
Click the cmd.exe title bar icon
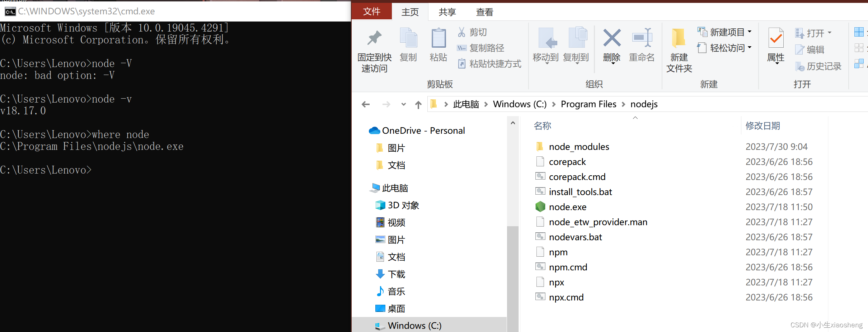pos(10,11)
